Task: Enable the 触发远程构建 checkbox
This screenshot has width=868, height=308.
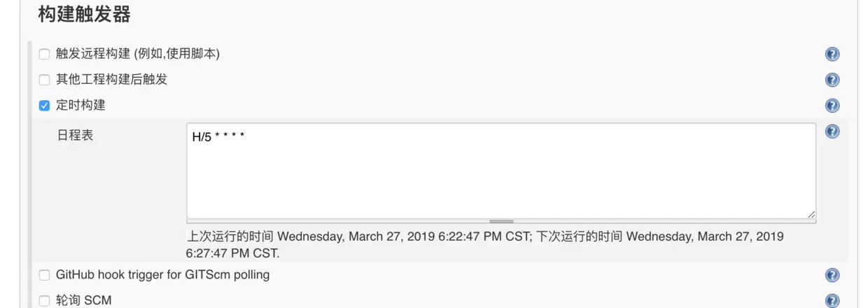Action: tap(44, 54)
